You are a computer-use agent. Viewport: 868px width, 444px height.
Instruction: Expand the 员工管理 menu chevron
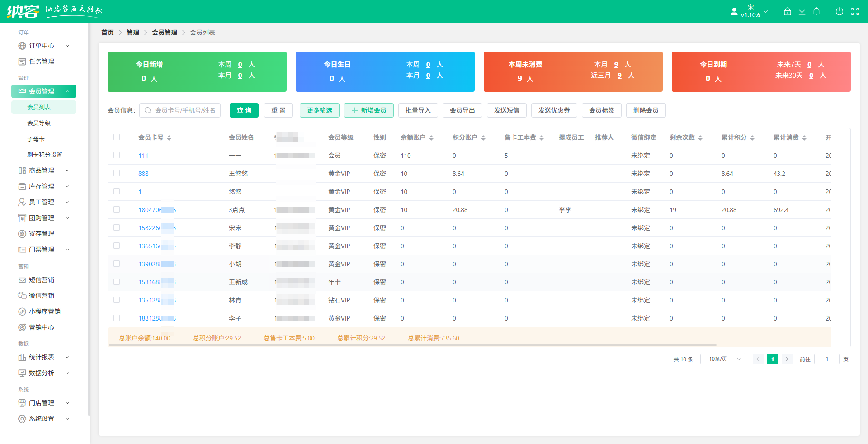click(x=67, y=202)
